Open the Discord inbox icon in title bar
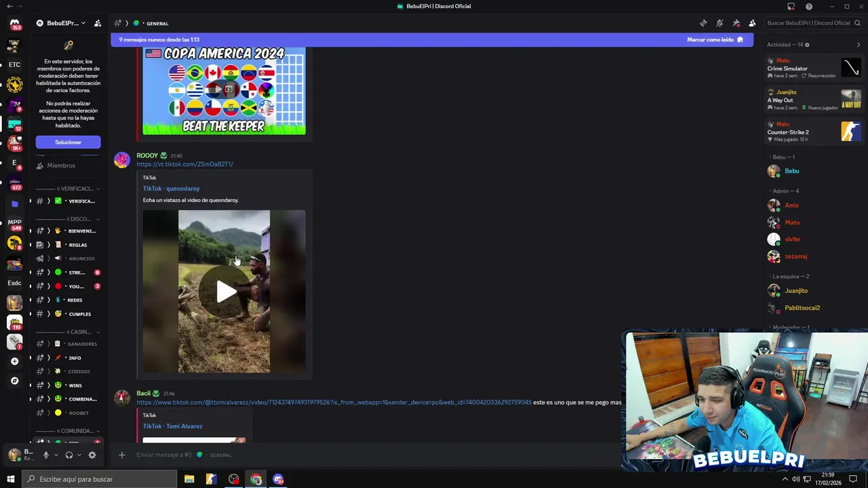Screen dimensions: 868x488 click(x=791, y=6)
